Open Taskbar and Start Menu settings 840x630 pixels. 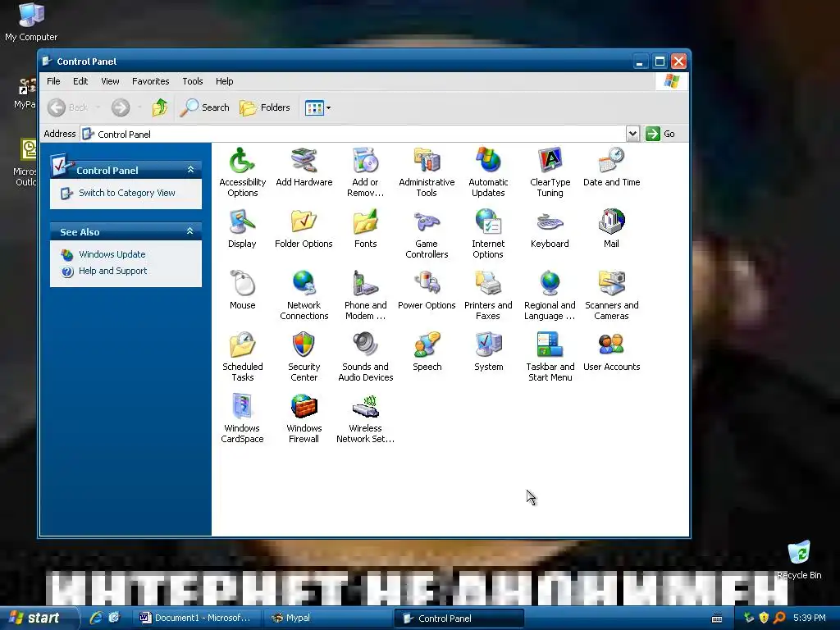coord(550,357)
